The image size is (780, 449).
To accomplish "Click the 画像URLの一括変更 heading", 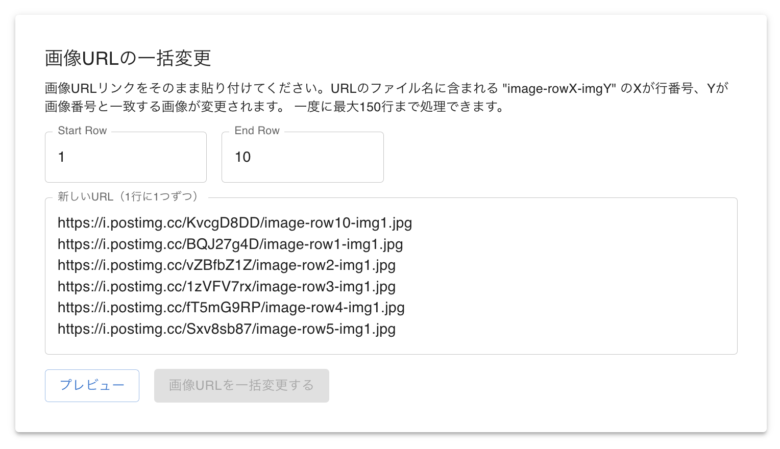I will point(128,58).
